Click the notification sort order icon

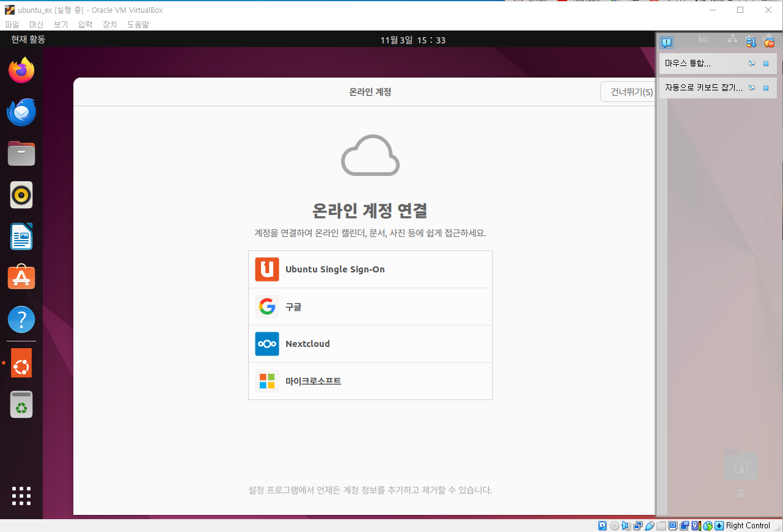[x=751, y=42]
